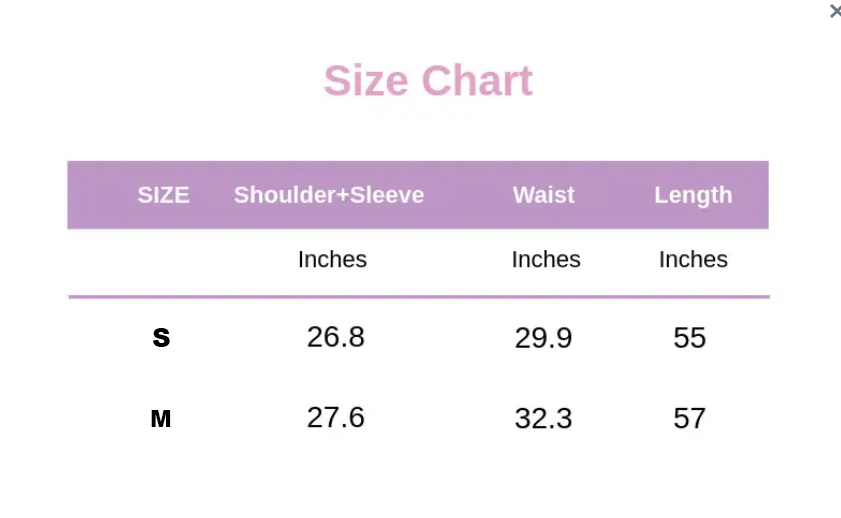Viewport: 841px width, 518px height.
Task: Click the 57 length value
Action: click(x=690, y=418)
